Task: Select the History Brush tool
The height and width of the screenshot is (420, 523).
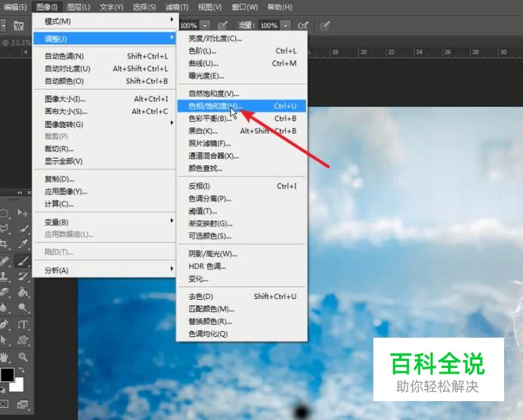Action: [x=23, y=276]
